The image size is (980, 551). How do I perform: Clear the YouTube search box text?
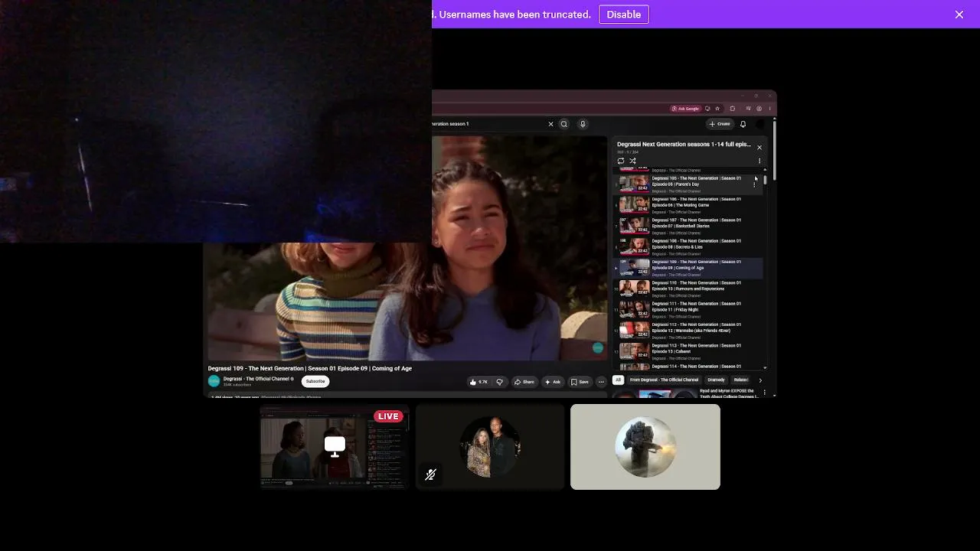[550, 124]
